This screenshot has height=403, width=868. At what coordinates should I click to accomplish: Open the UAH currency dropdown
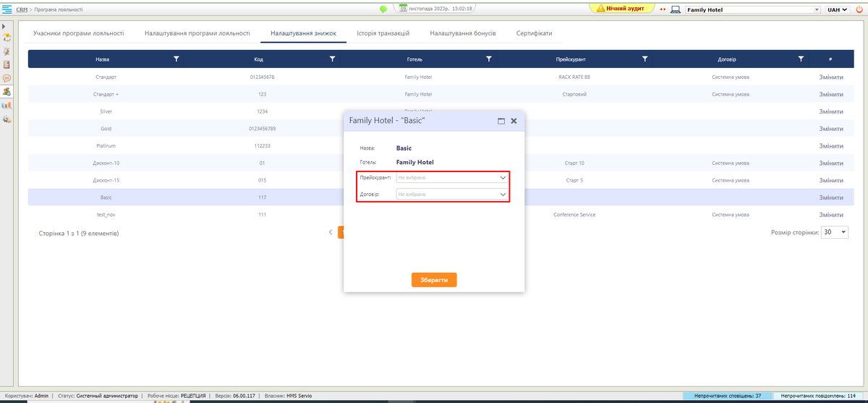[x=838, y=10]
